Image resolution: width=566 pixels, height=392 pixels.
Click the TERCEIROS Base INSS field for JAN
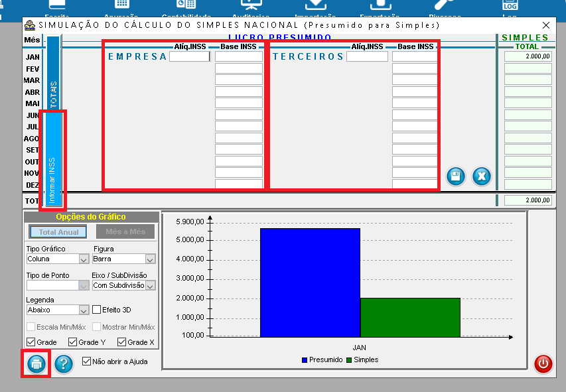tap(415, 56)
